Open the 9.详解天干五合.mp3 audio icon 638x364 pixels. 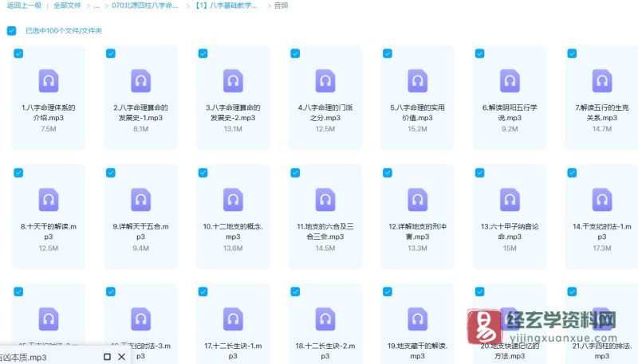coord(141,199)
